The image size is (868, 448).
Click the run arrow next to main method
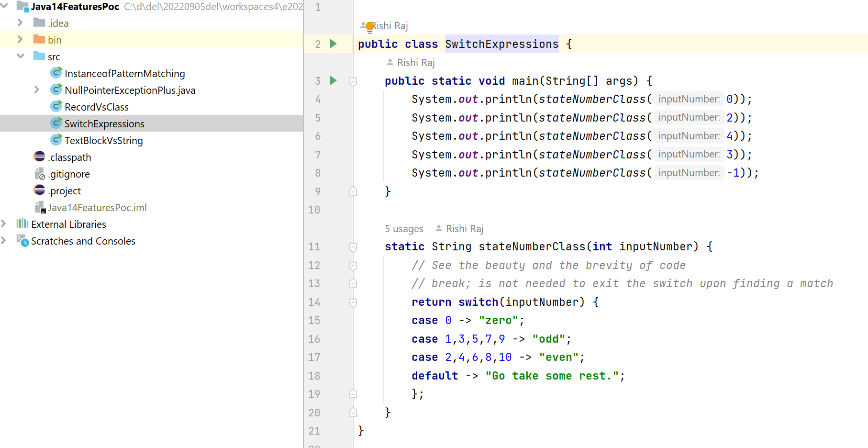point(334,81)
